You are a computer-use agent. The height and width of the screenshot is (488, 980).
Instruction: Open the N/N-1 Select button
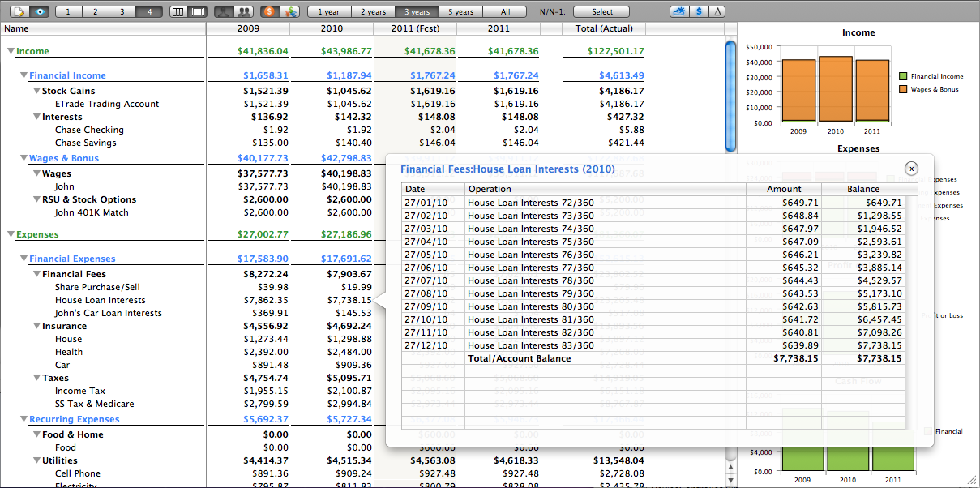click(x=602, y=12)
